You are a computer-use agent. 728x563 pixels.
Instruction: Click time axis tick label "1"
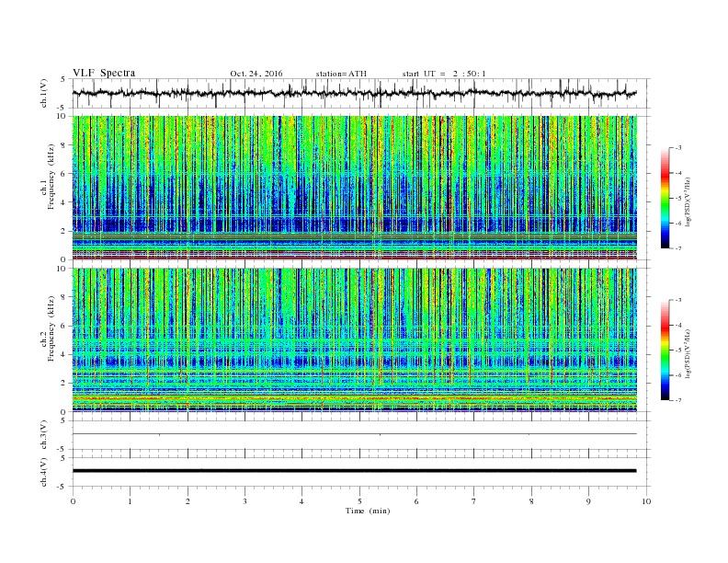(x=130, y=501)
